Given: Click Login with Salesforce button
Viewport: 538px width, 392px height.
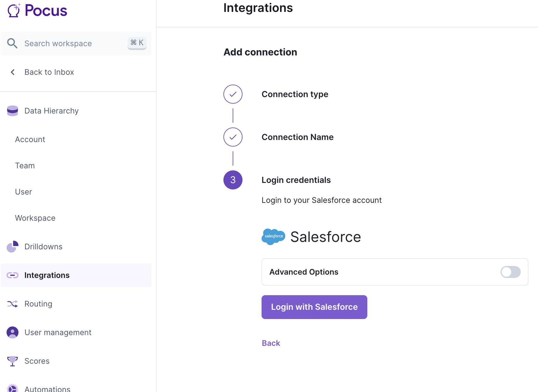Looking at the screenshot, I should click(314, 307).
